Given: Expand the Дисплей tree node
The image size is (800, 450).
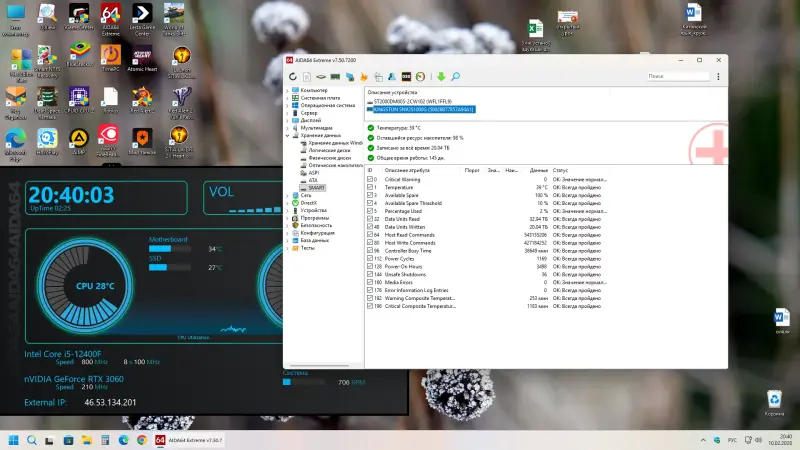Looking at the screenshot, I should (x=287, y=120).
